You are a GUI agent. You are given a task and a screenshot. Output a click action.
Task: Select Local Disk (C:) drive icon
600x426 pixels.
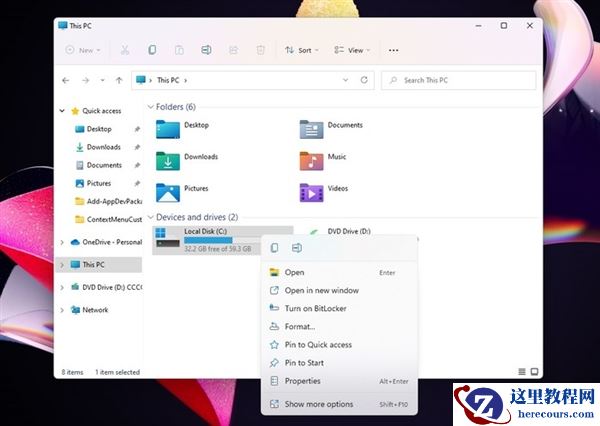pyautogui.click(x=168, y=238)
